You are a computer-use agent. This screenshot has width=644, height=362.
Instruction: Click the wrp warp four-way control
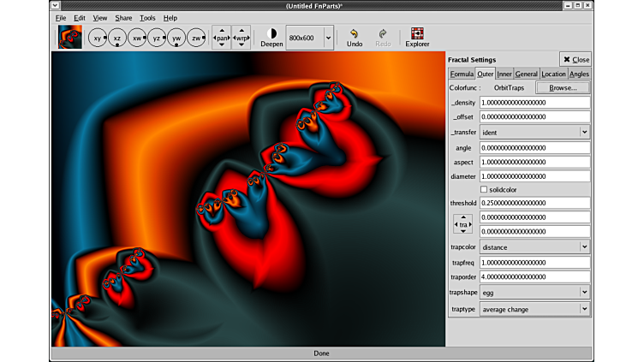tap(241, 39)
